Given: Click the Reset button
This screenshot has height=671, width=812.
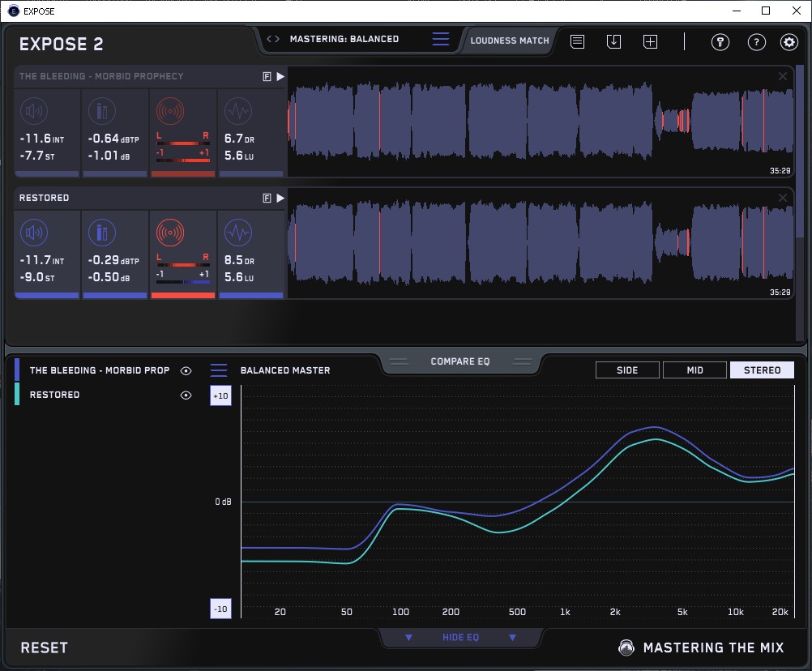Looking at the screenshot, I should [x=44, y=647].
